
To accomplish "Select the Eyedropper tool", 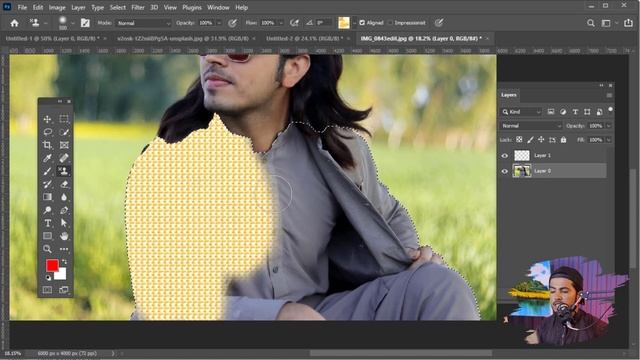I will (47, 158).
